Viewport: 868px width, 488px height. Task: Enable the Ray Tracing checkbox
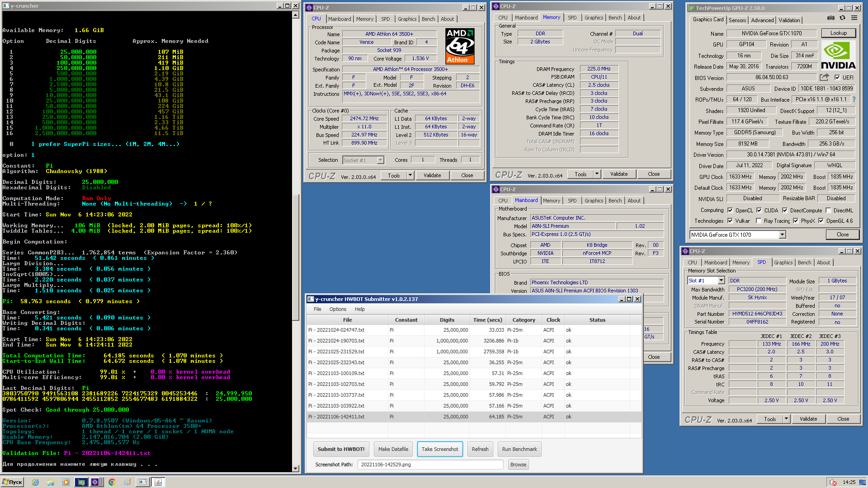click(x=759, y=221)
